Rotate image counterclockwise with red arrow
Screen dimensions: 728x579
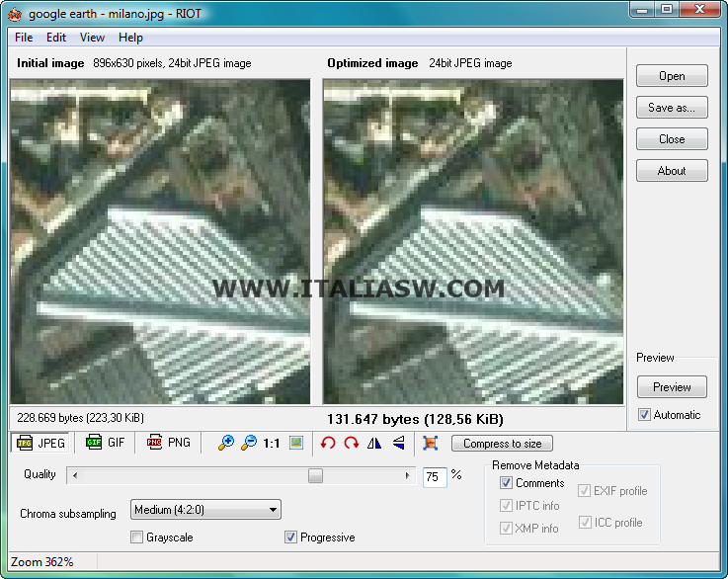click(328, 443)
